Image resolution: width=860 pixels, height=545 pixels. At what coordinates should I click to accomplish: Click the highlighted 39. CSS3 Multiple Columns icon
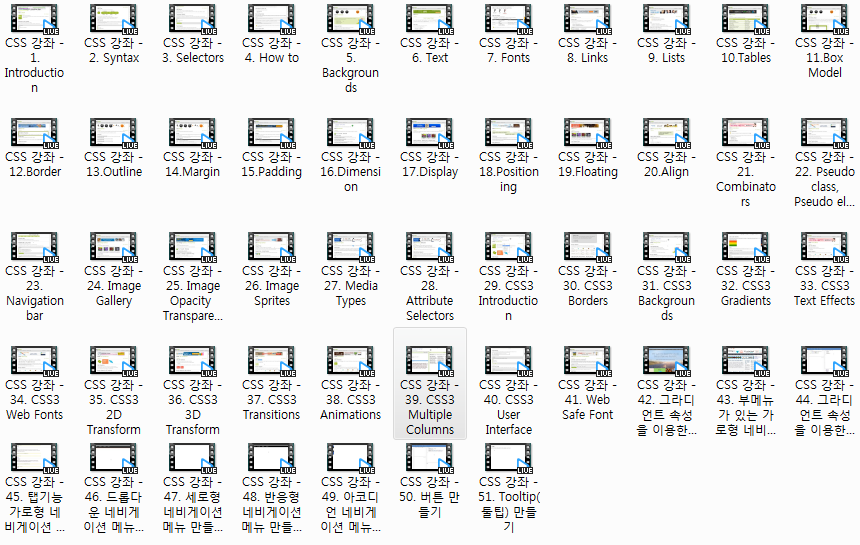(x=429, y=361)
